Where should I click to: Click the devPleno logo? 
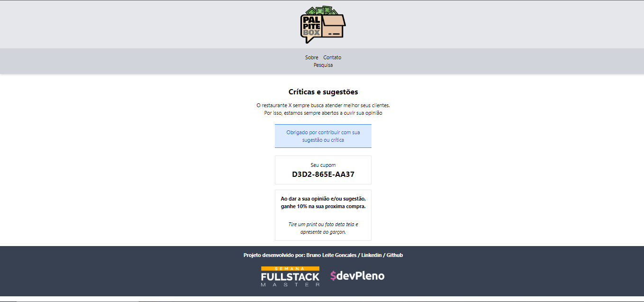tap(357, 275)
